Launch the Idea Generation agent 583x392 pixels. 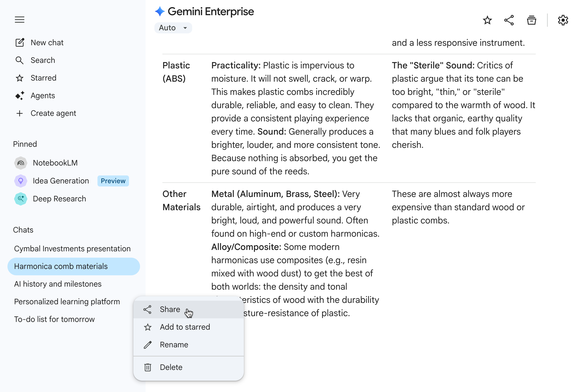pos(61,181)
